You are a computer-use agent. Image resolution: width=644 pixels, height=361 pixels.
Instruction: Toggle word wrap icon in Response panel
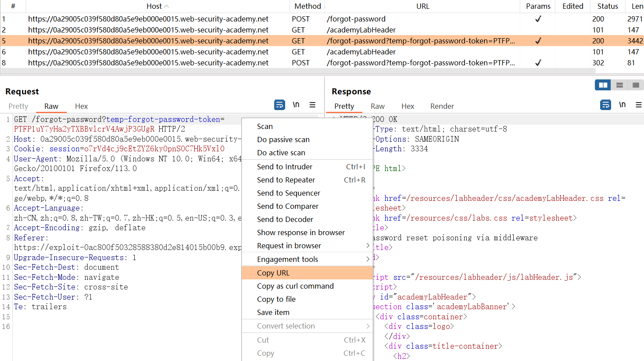605,105
